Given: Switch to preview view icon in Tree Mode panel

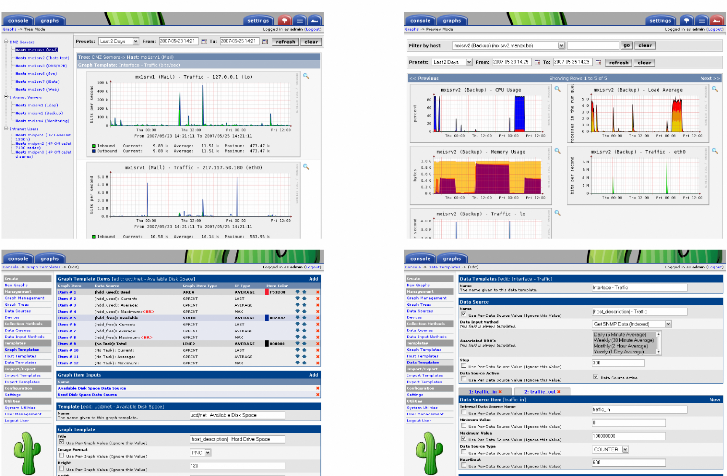Looking at the screenshot, I should point(315,20).
